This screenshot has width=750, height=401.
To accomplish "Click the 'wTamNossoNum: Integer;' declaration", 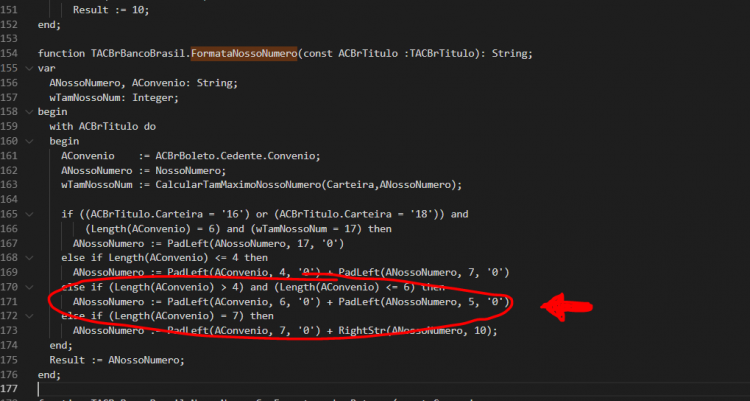I will [x=114, y=98].
